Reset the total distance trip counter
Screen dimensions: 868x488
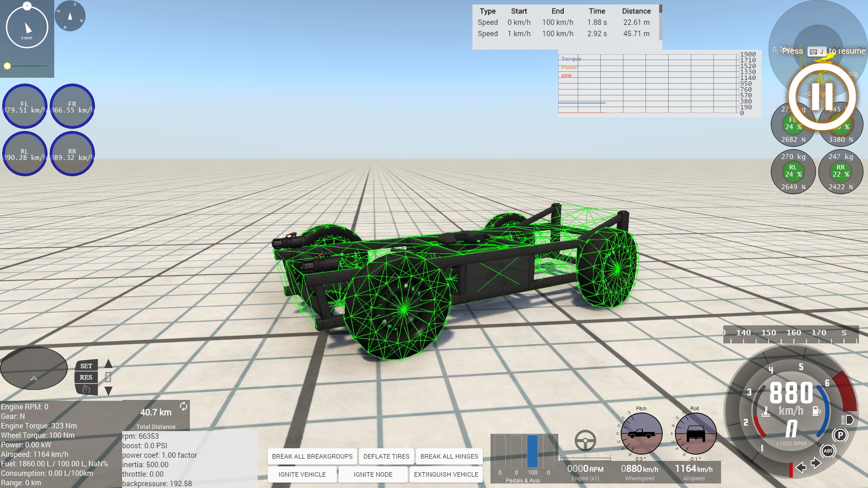(183, 406)
